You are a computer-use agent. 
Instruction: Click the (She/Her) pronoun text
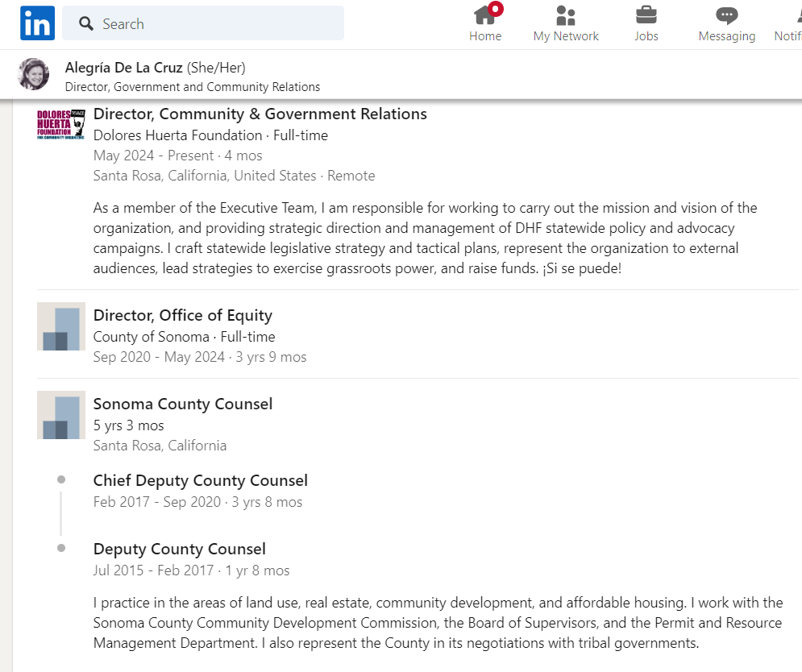tap(216, 68)
